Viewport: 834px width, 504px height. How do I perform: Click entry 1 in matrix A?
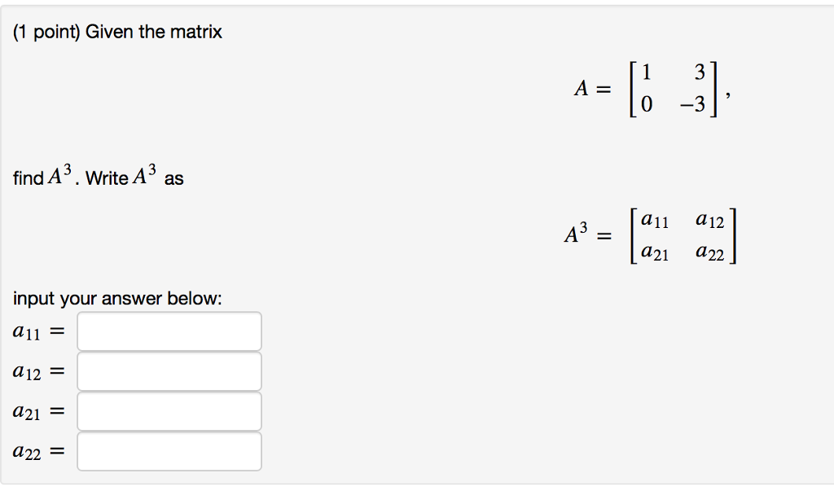[x=647, y=72]
